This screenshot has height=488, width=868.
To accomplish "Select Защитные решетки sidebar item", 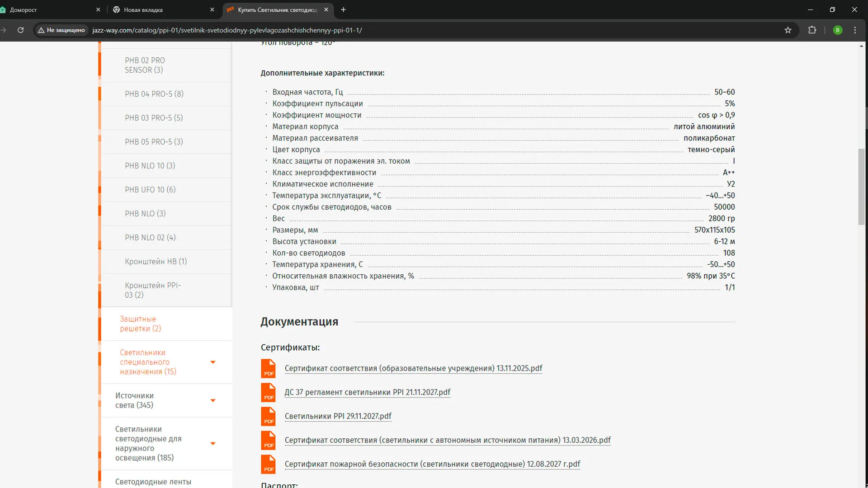I will tap(140, 324).
